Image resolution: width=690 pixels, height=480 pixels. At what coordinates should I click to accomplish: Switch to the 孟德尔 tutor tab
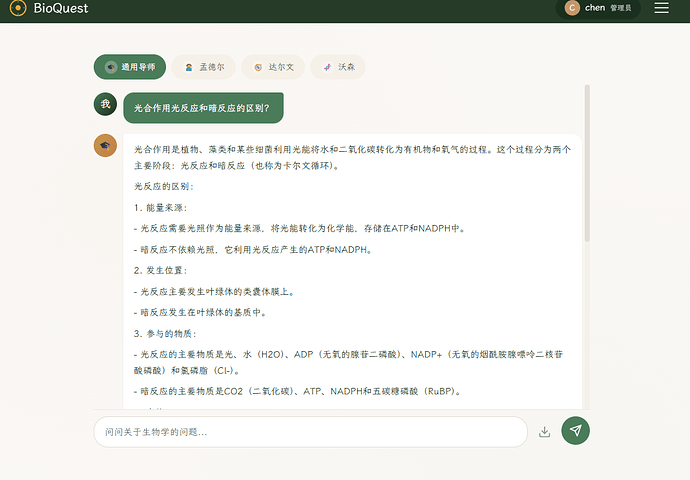tap(204, 67)
